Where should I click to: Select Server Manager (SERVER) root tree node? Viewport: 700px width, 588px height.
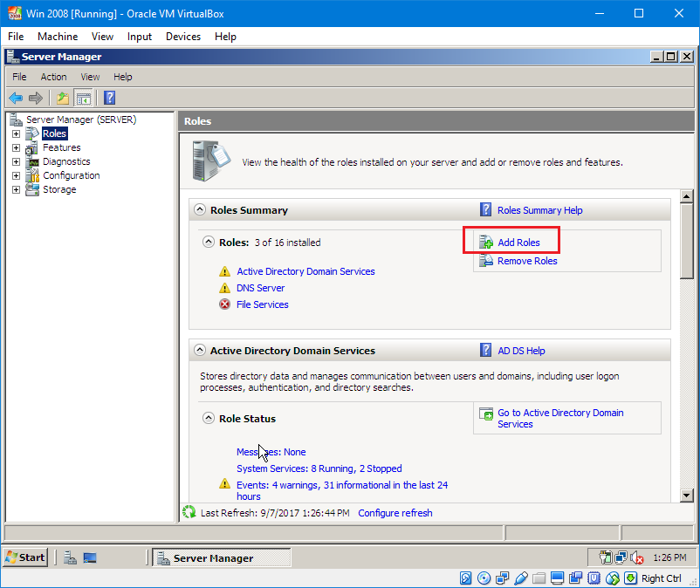pyautogui.click(x=81, y=120)
